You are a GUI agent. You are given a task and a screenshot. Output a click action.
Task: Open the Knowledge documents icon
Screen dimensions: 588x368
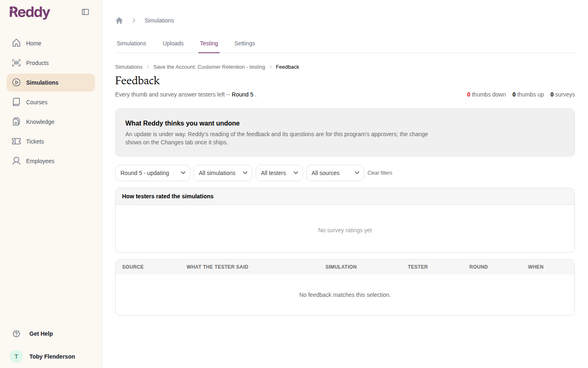(x=16, y=121)
